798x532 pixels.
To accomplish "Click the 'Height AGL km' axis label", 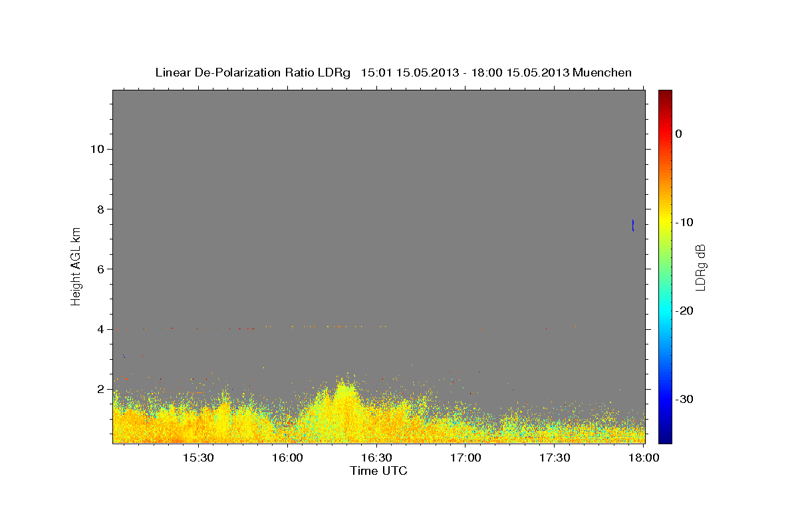I will [76, 266].
